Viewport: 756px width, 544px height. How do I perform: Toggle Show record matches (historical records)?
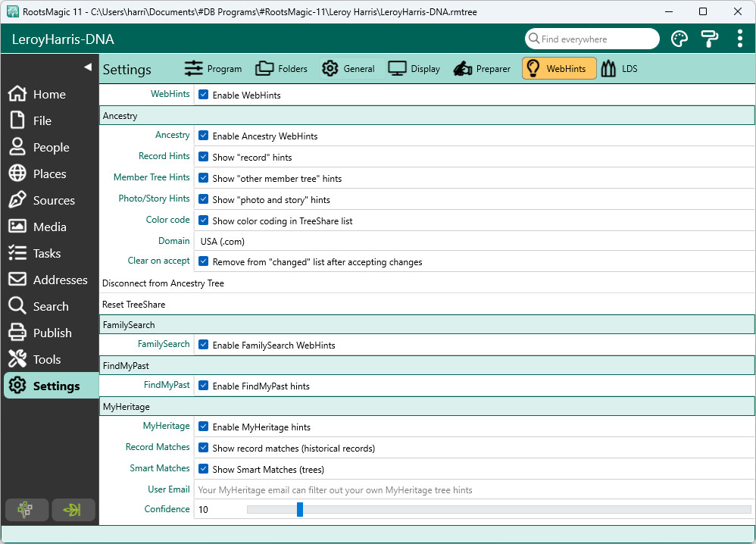(x=204, y=448)
